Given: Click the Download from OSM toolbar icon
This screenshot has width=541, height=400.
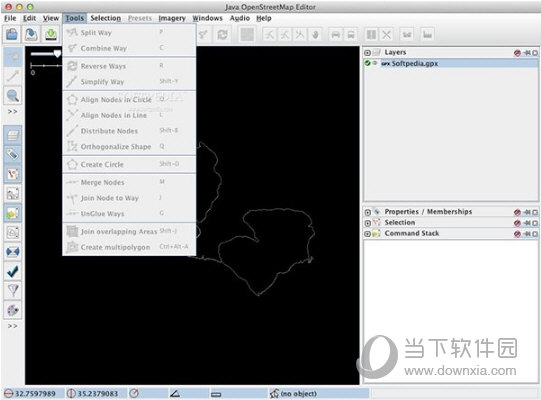Looking at the screenshot, I should 51,35.
